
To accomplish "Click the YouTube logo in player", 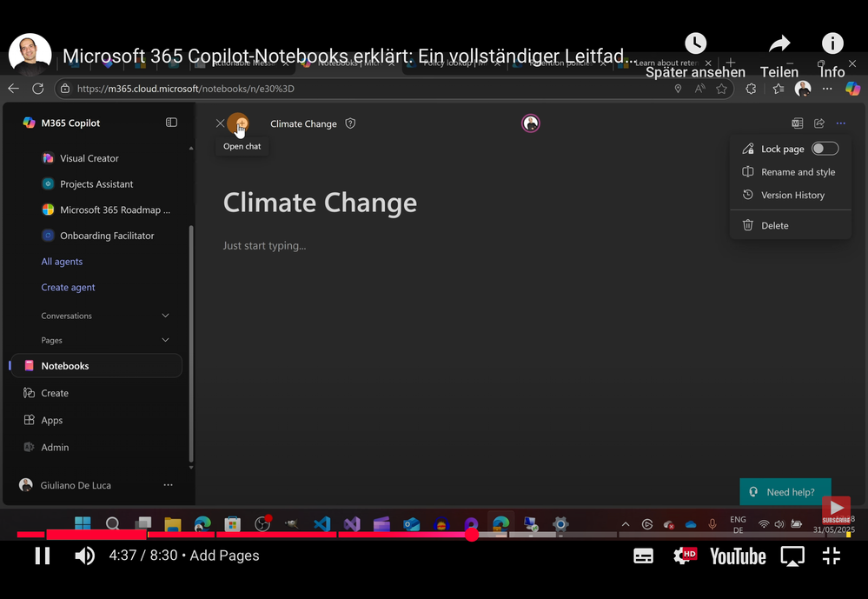I will pyautogui.click(x=738, y=556).
